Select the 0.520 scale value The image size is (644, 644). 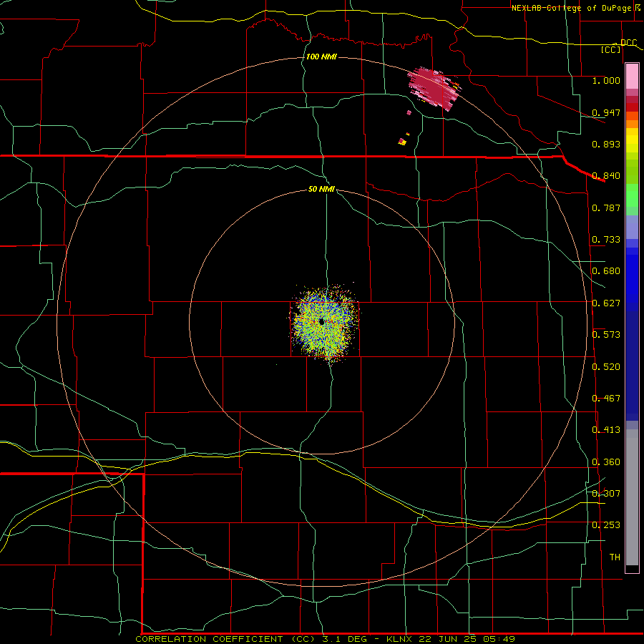(606, 367)
